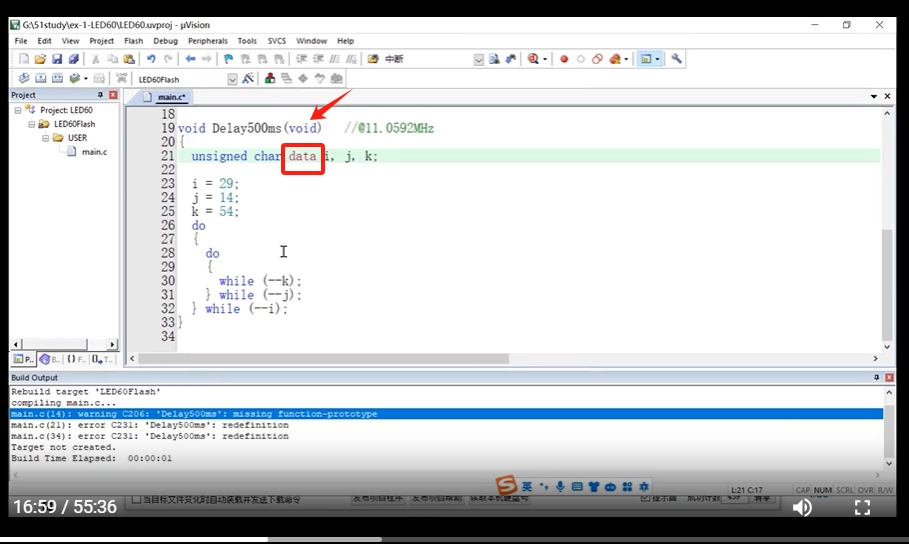Collapse the Project: LED60 tree node
This screenshot has height=544, width=909.
coord(18,110)
